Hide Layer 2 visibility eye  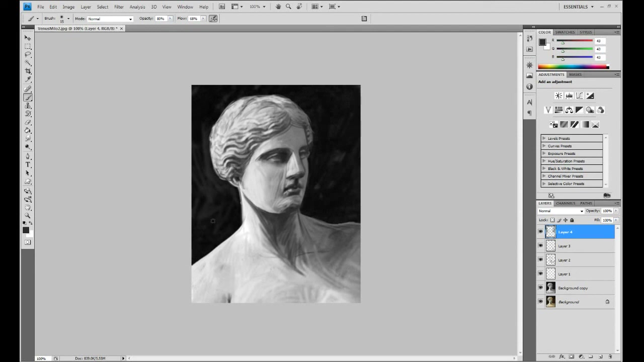coord(541,260)
